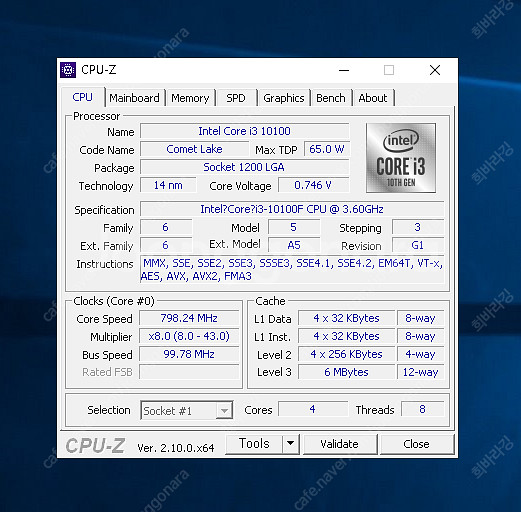Click the instructions list starting with 'MMX, SSE'

pyautogui.click(x=292, y=270)
